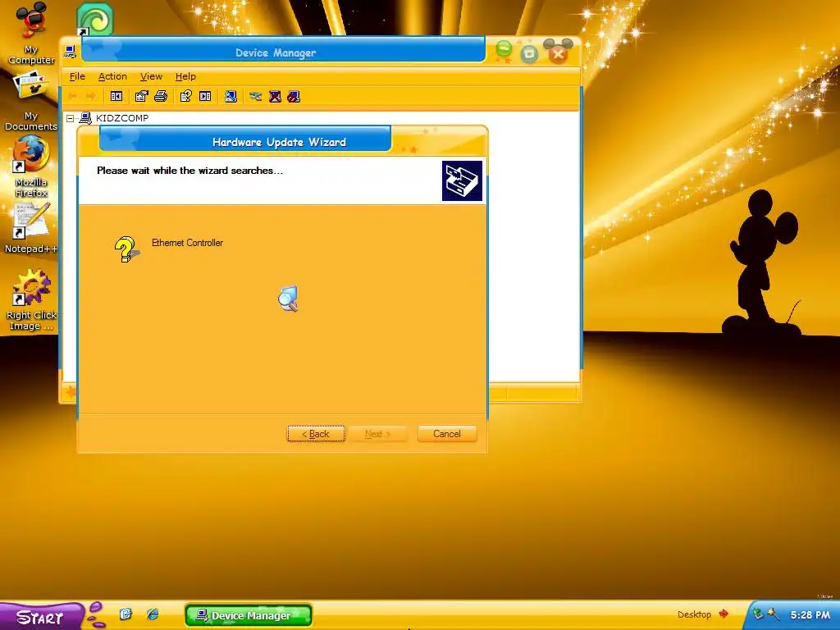Click the Disable device toolbar icon
This screenshot has height=630, width=840.
[x=294, y=97]
